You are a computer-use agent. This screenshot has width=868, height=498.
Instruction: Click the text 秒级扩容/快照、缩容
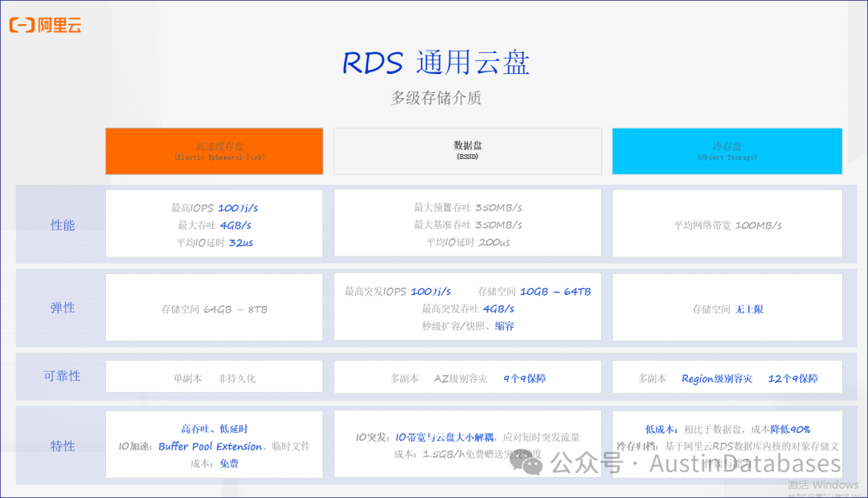coord(468,326)
